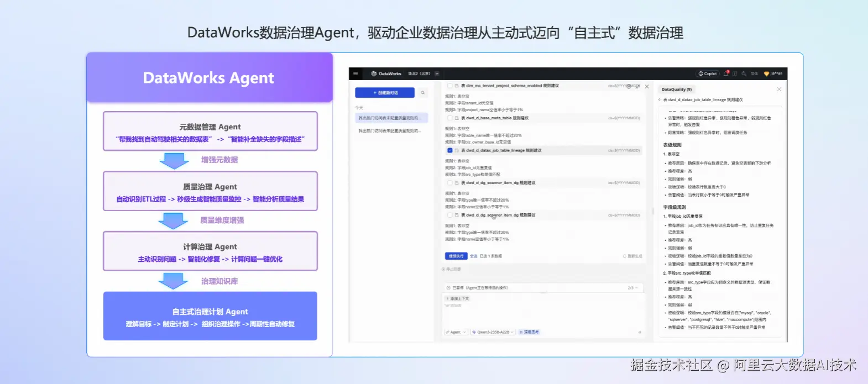Screen dimensions: 868x384
Task: Expand the 2/3 step dropdown
Action: click(633, 288)
